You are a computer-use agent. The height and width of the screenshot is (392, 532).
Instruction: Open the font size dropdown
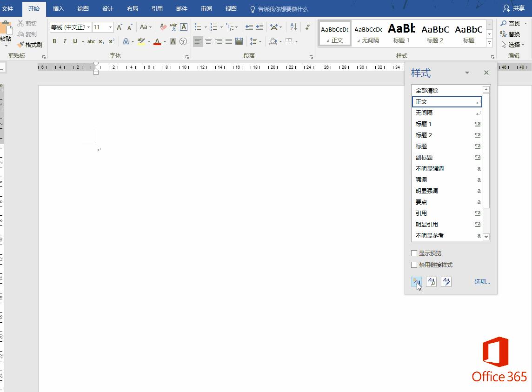[110, 27]
